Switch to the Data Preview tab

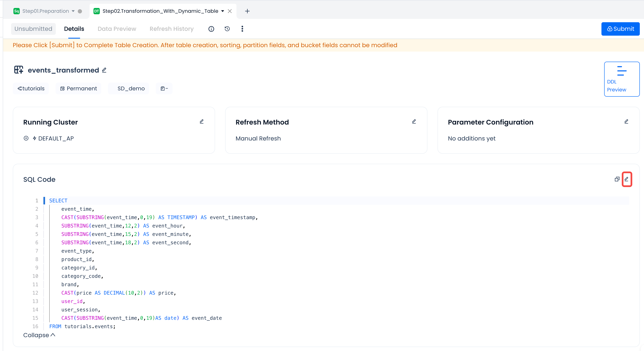[x=117, y=29]
